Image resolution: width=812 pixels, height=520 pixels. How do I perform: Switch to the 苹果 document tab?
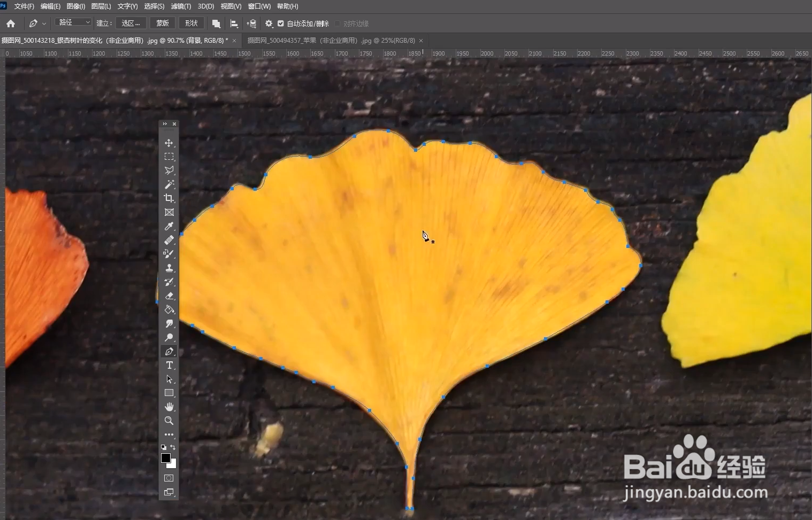331,41
